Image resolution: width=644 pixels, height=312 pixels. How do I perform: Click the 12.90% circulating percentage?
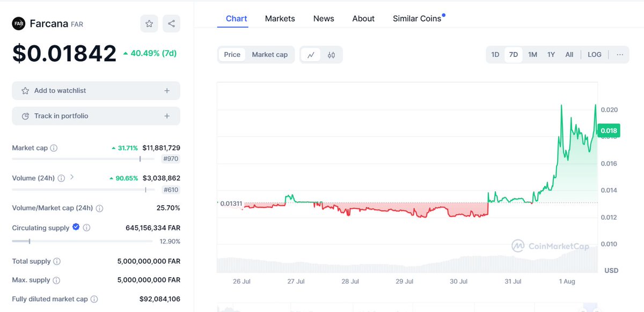(170, 242)
